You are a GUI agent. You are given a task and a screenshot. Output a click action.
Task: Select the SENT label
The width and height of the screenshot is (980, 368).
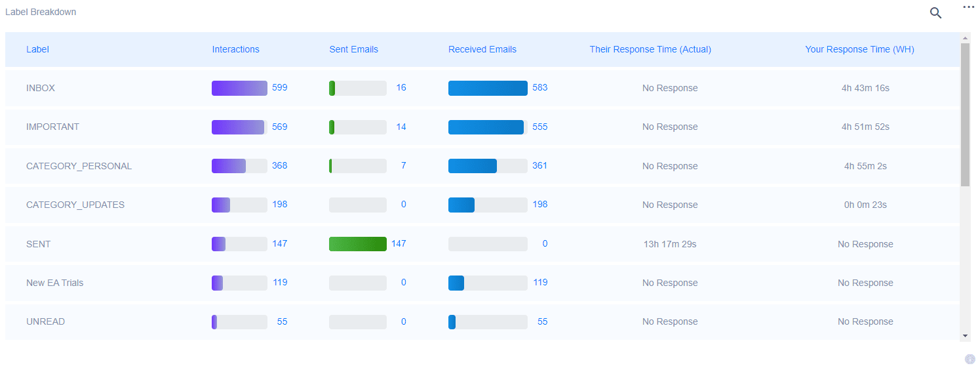coord(38,244)
